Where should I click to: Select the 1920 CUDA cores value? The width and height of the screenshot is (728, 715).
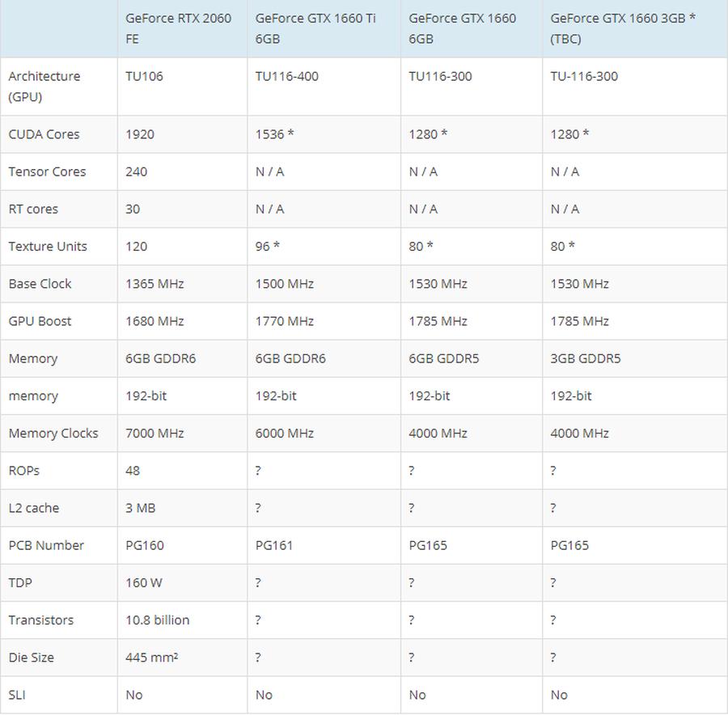pos(140,134)
